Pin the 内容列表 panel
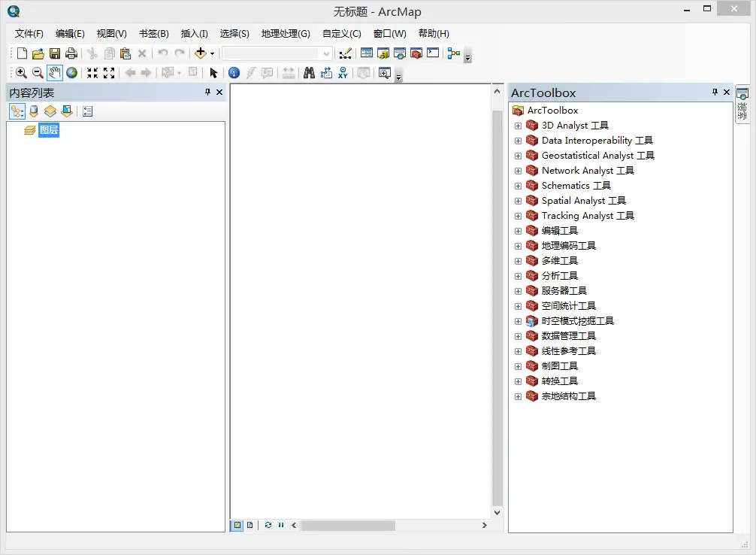The width and height of the screenshot is (756, 555). click(x=208, y=92)
